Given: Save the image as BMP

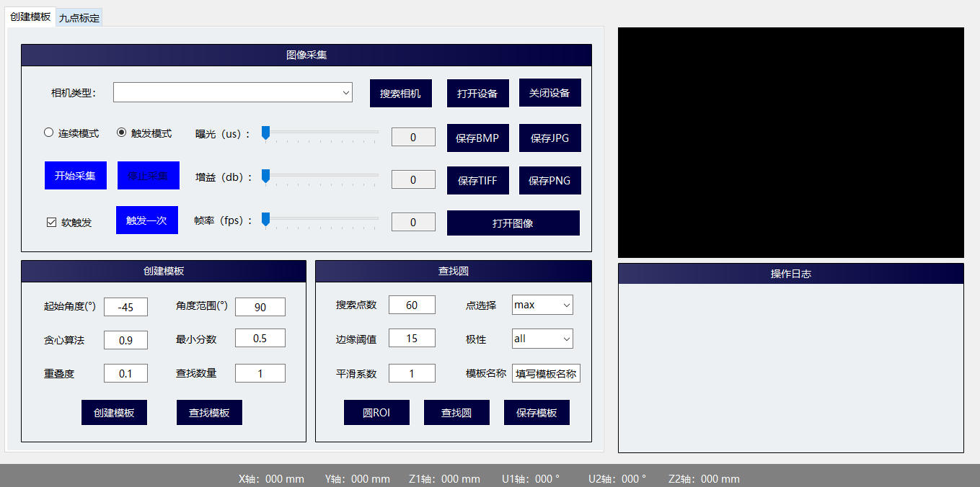Looking at the screenshot, I should pos(477,137).
